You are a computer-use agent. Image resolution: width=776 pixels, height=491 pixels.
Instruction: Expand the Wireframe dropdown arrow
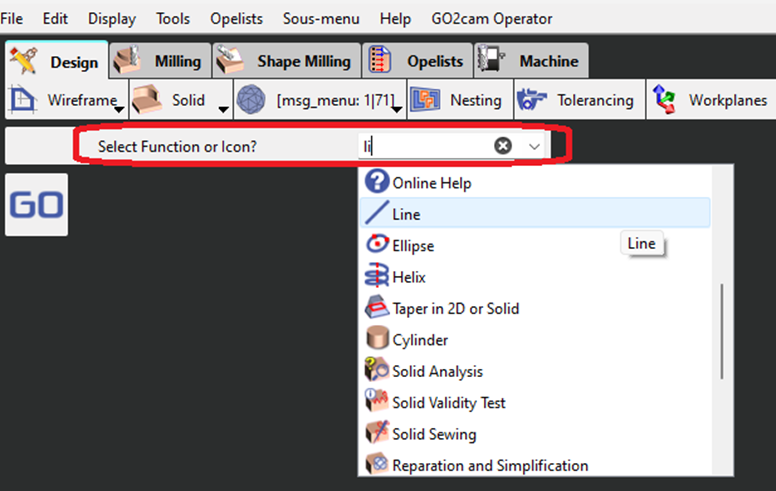coord(119,108)
